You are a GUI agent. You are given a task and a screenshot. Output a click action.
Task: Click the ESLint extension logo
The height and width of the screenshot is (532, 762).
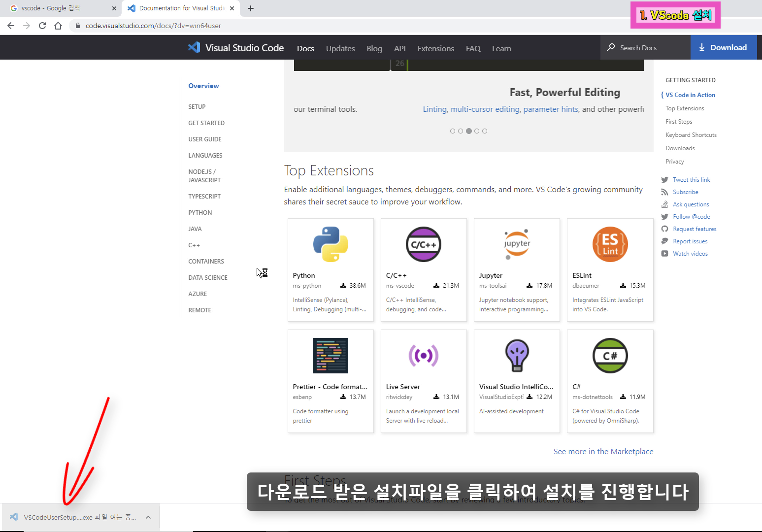[610, 244]
